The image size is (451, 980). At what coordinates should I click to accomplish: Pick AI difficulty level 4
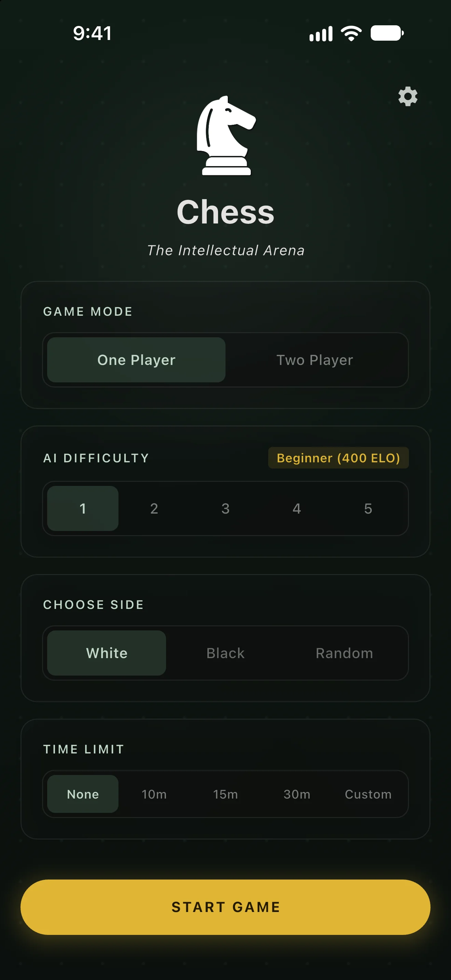[297, 508]
